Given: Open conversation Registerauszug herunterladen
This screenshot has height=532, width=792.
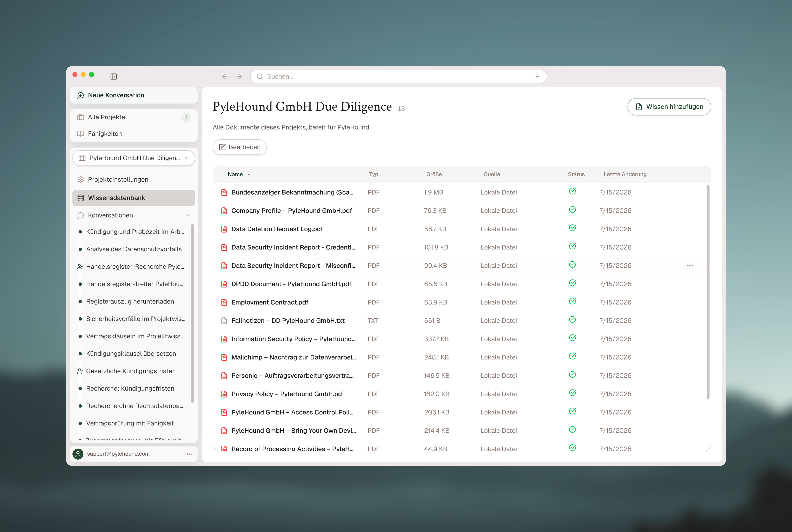Looking at the screenshot, I should [x=130, y=301].
